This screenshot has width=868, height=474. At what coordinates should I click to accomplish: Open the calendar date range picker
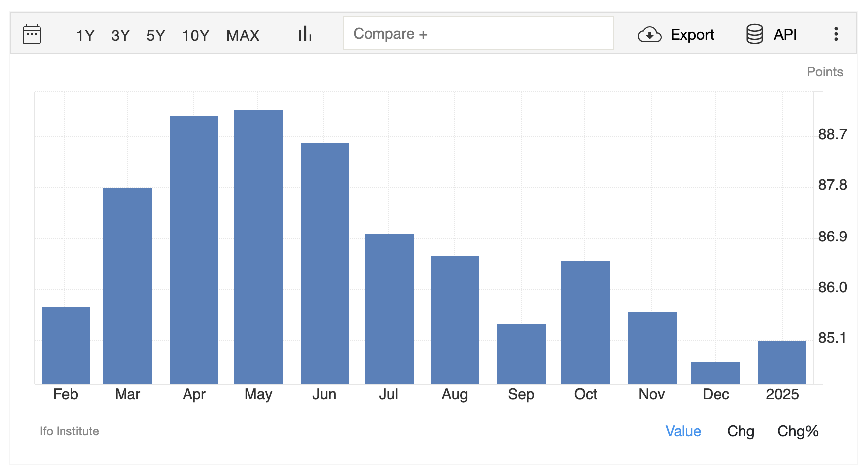[32, 34]
